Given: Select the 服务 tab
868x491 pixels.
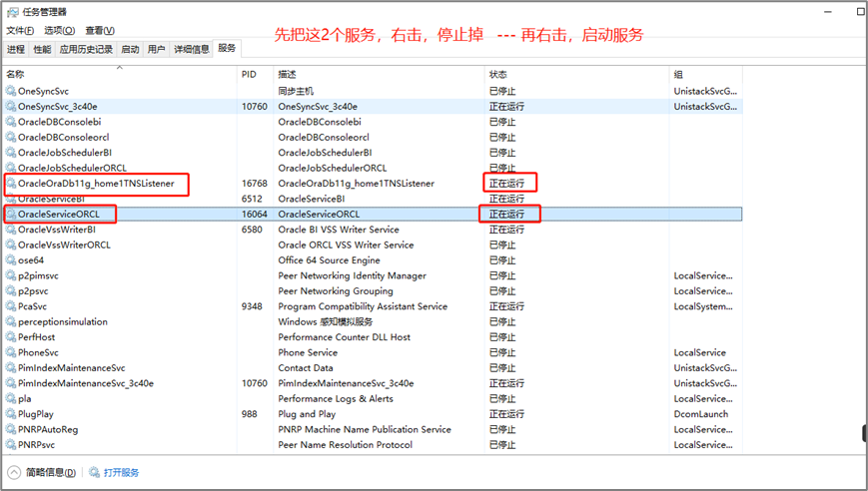Looking at the screenshot, I should coord(227,48).
